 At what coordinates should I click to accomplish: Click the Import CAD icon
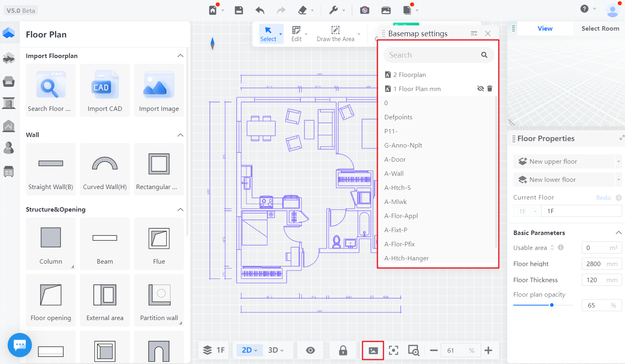[x=105, y=85]
